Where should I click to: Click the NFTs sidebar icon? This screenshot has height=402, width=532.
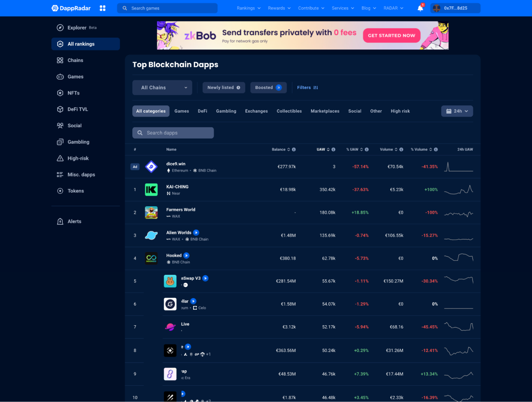click(60, 93)
